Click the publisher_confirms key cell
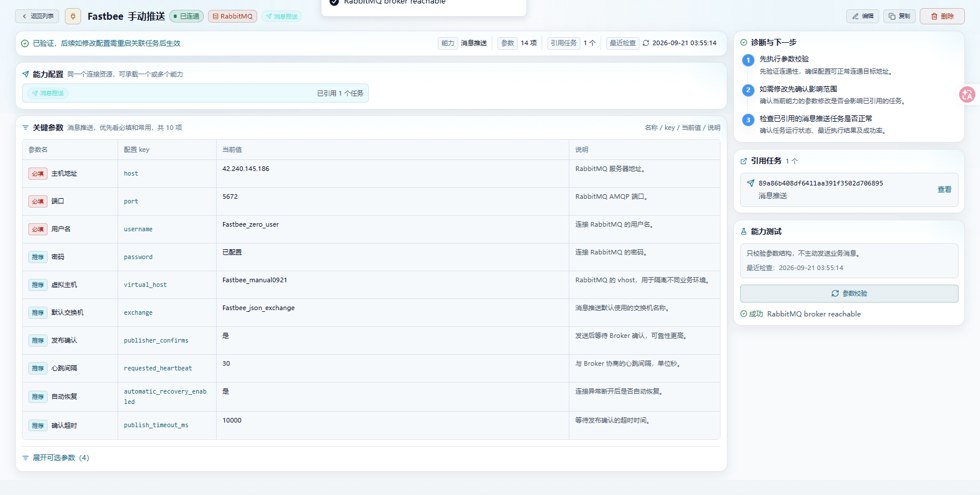The image size is (980, 495). tap(167, 340)
